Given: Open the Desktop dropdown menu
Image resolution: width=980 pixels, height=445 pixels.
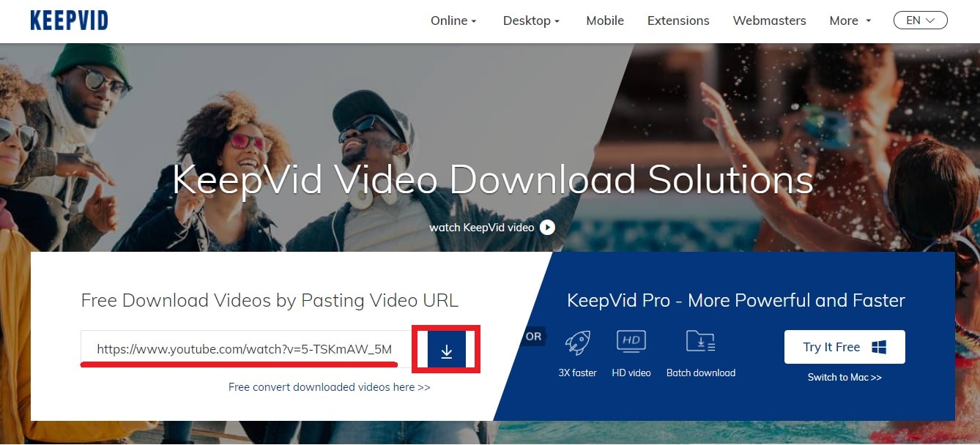Looking at the screenshot, I should pos(531,20).
